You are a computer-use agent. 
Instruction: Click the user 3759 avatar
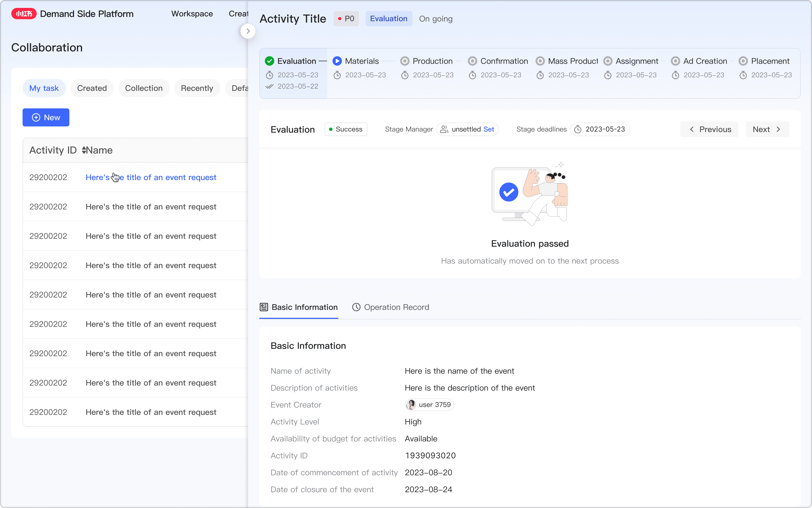(411, 405)
